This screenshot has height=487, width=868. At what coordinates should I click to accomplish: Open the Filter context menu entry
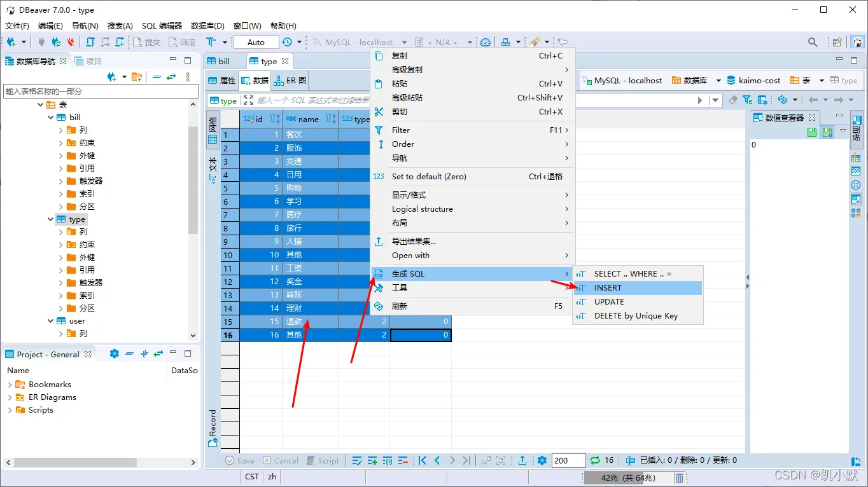coord(473,130)
